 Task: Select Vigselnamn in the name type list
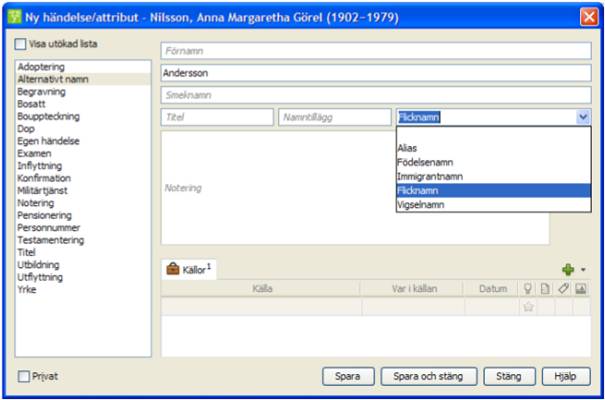tap(421, 204)
